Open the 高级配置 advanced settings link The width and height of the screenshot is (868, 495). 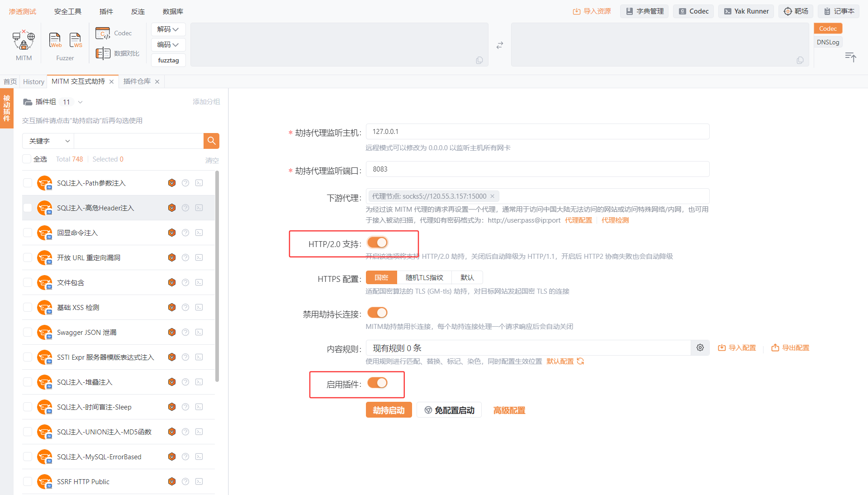[509, 410]
